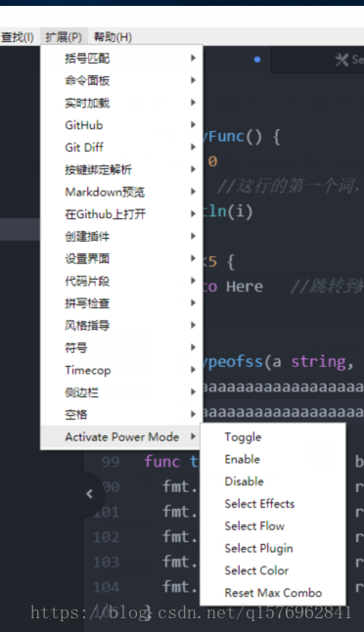Select 在Github上打开 menu entry
The width and height of the screenshot is (364, 632).
click(121, 214)
